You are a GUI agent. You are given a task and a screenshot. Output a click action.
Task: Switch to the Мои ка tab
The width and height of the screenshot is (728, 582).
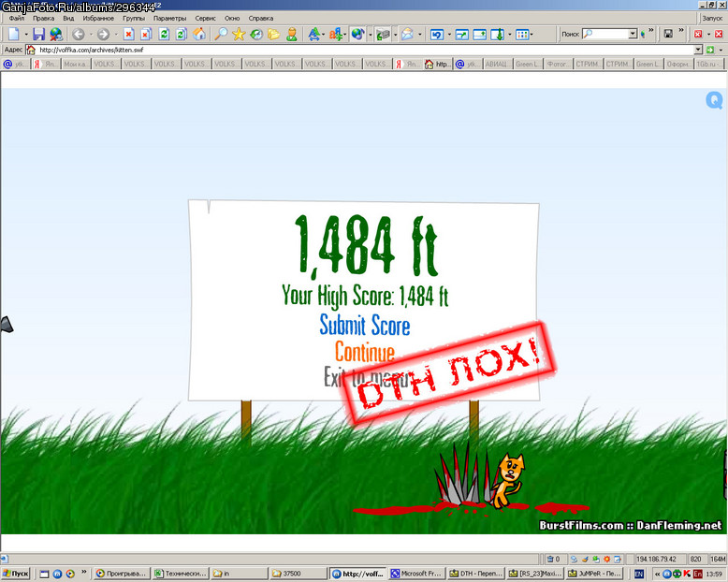pyautogui.click(x=76, y=64)
